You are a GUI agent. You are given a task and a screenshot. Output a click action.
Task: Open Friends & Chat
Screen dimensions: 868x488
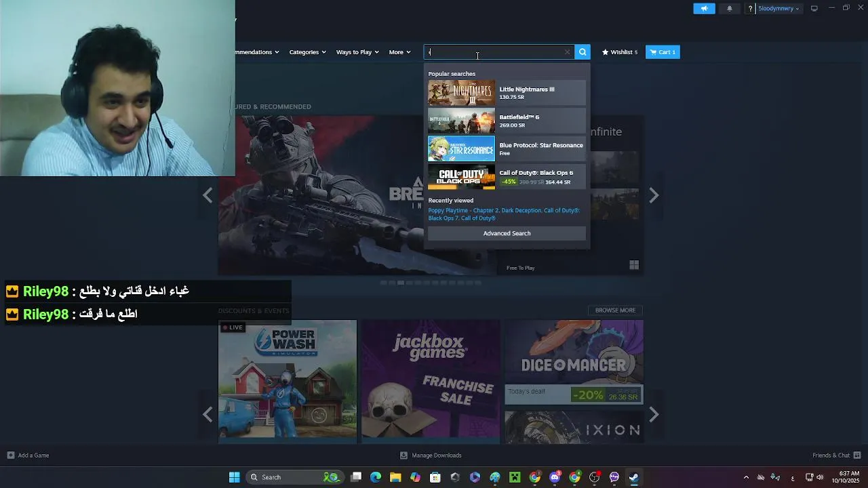(837, 455)
